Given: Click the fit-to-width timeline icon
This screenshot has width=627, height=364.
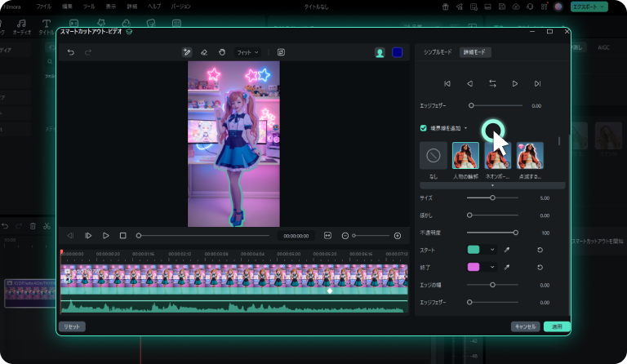Looking at the screenshot, I should pos(327,235).
